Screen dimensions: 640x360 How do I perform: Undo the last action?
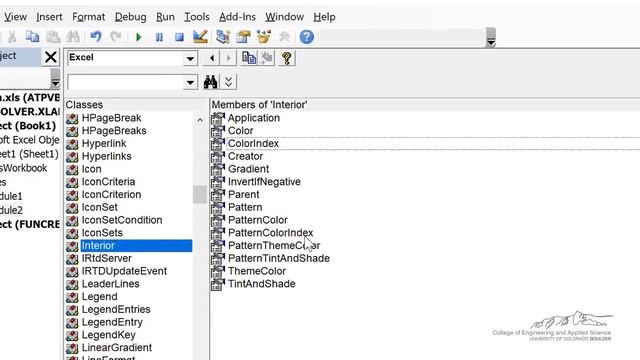point(96,37)
